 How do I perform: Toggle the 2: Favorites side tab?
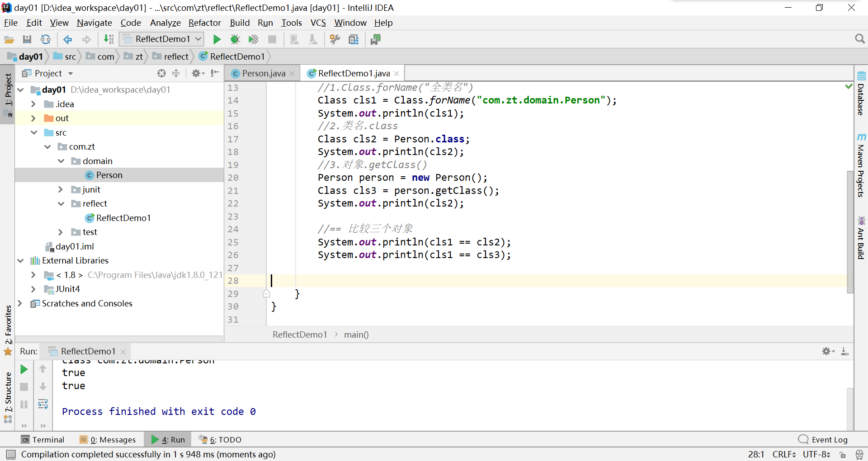8,330
